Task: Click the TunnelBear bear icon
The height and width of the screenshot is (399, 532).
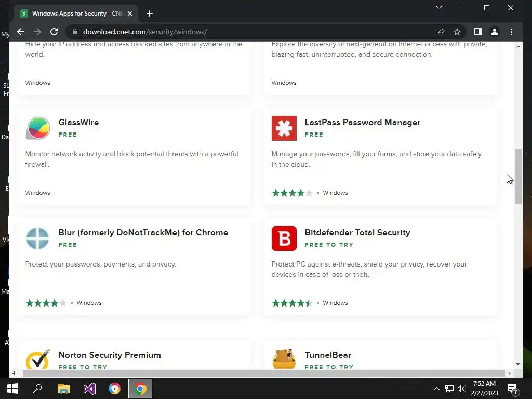Action: 284,360
